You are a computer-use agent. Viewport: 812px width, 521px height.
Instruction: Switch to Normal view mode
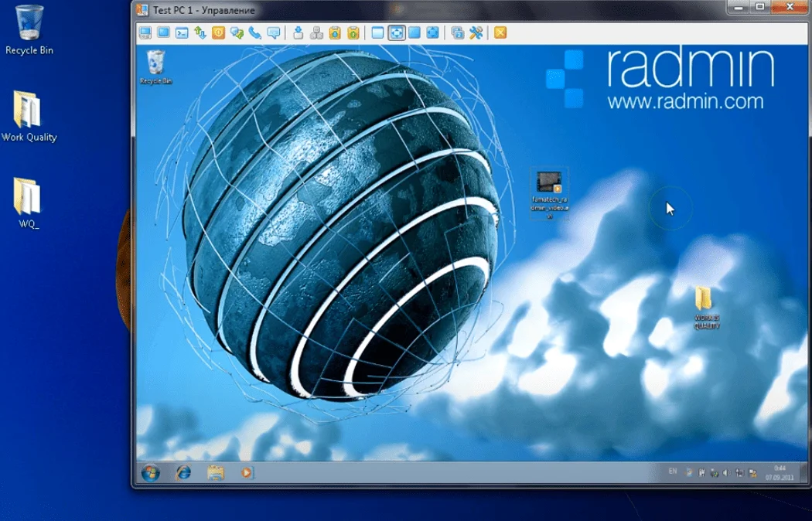coord(377,33)
